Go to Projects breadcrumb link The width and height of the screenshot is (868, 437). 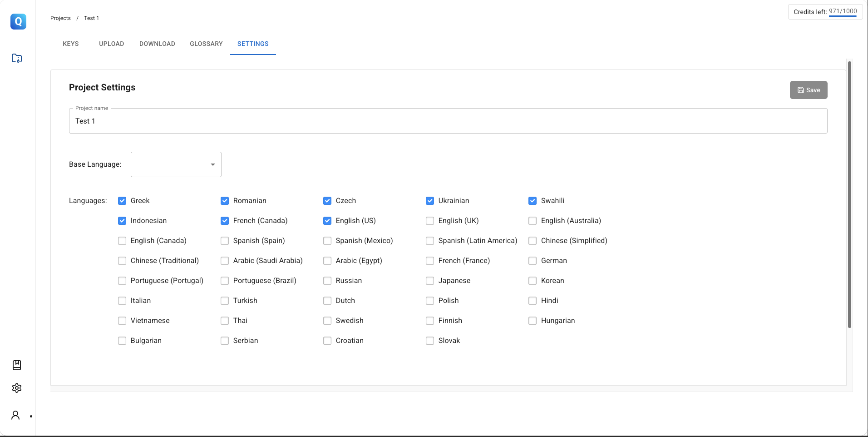tap(60, 18)
